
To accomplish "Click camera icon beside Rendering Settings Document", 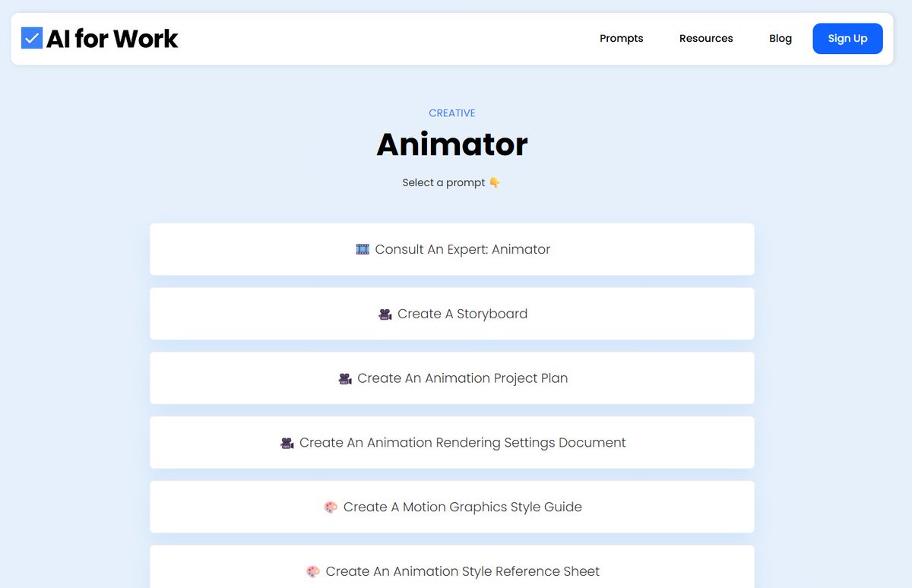I will tap(287, 443).
